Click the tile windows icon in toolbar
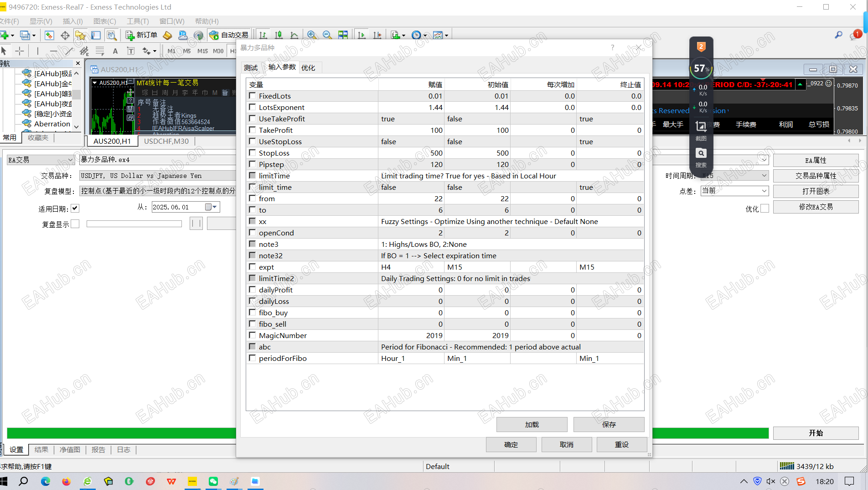The height and width of the screenshot is (490, 868). point(343,35)
